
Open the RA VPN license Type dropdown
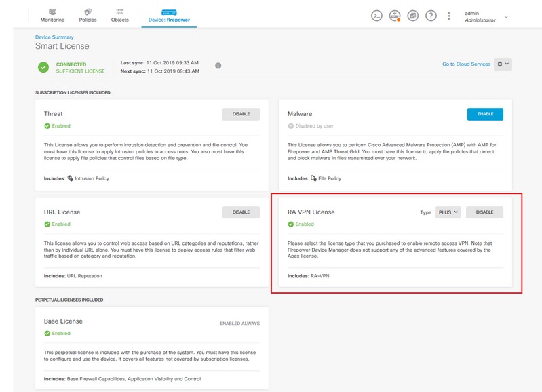(448, 212)
